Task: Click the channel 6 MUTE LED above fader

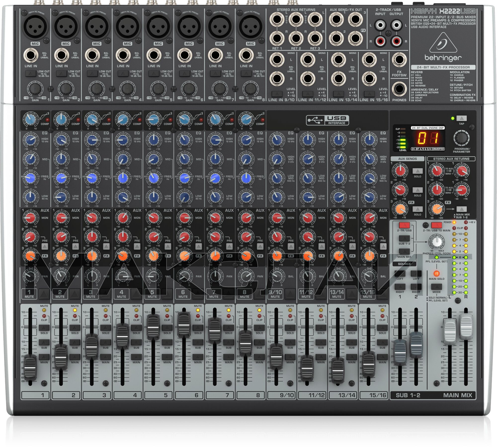Action: point(198,310)
